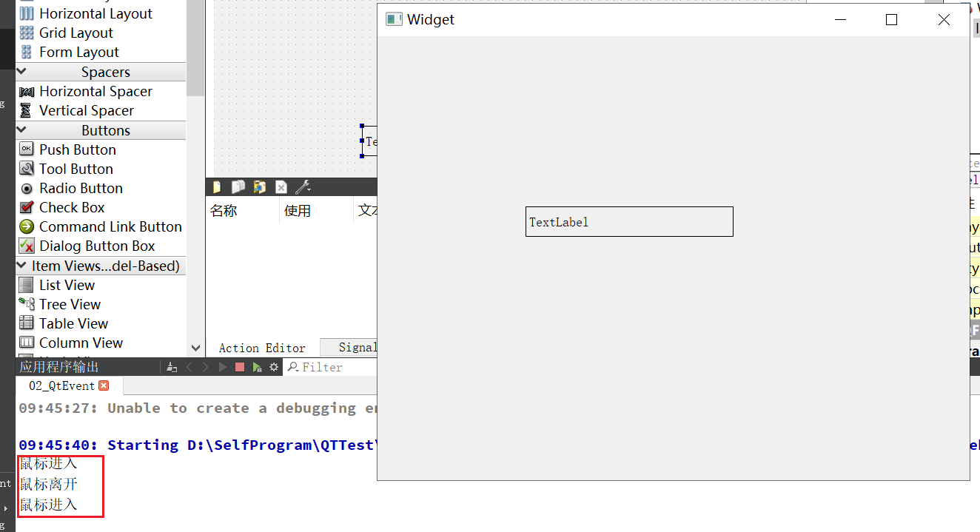Screen dimensions: 980x532
Task: Maximize the Widget window
Action: pyautogui.click(x=891, y=20)
